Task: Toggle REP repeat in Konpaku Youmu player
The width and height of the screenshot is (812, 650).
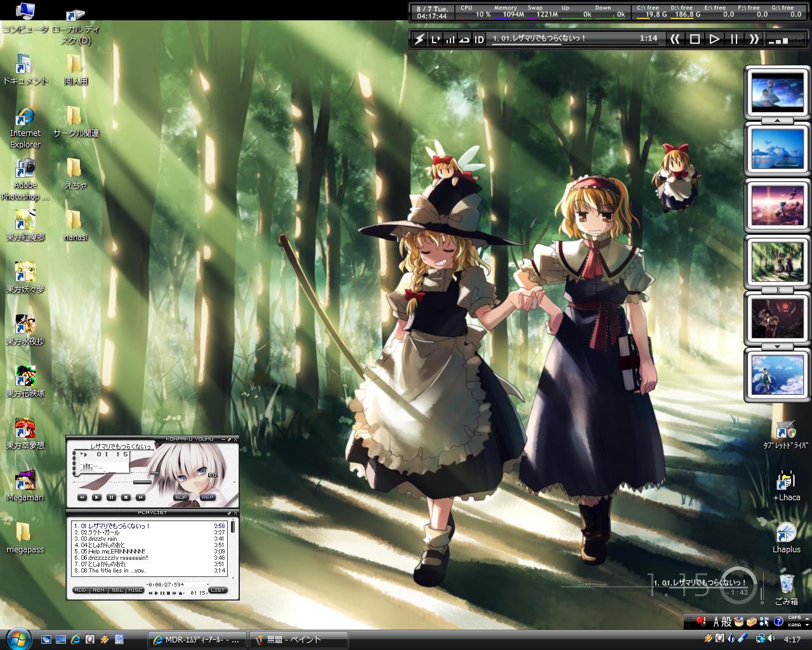Action: 208,497
